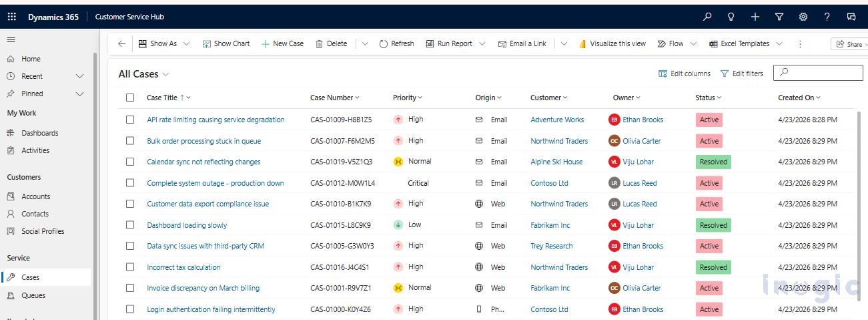Click the Home sidebar item
The width and height of the screenshot is (868, 320).
[31, 59]
